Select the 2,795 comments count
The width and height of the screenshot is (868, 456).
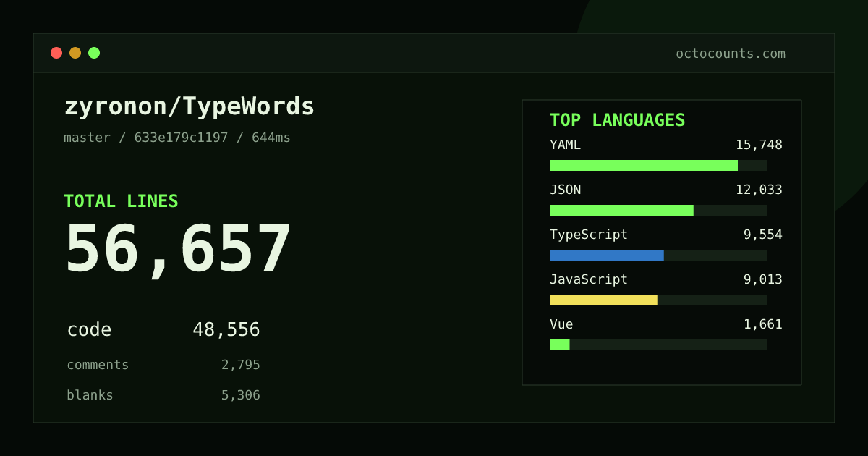point(241,365)
